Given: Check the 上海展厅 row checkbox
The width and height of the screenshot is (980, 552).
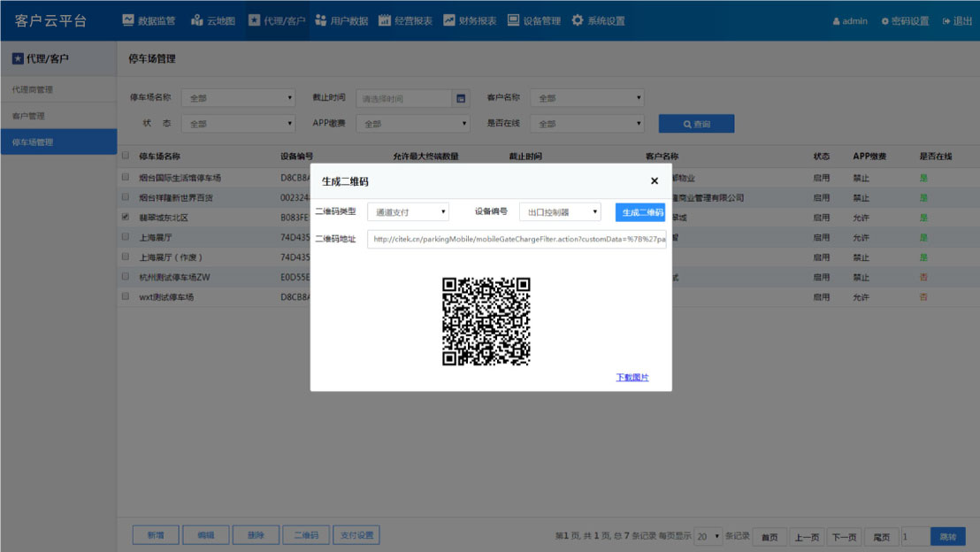Looking at the screenshot, I should pos(126,237).
